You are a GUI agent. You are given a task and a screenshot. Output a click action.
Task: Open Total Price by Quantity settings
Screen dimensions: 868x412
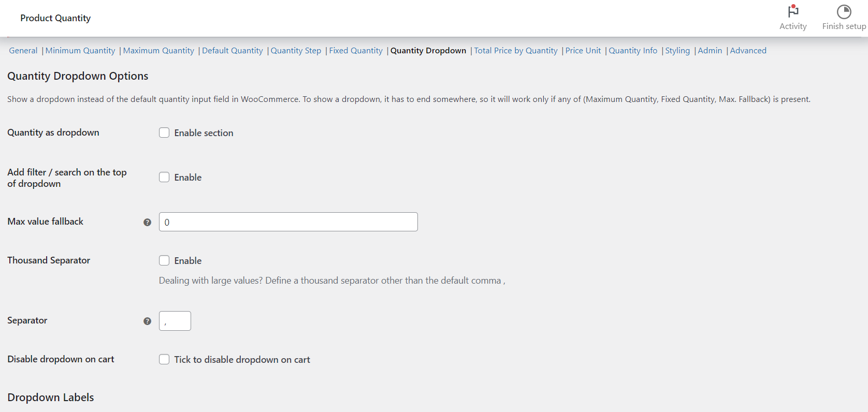516,50
